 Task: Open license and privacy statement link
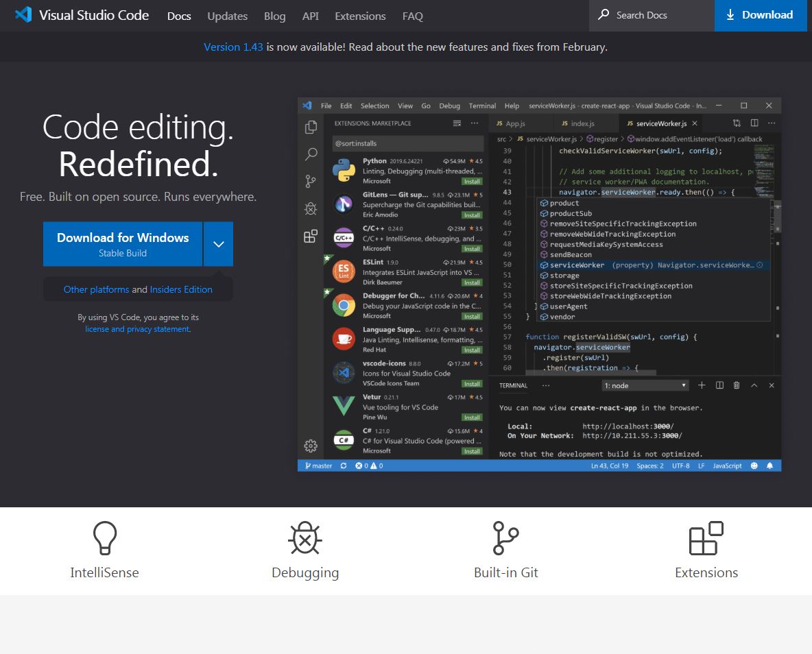tap(138, 329)
